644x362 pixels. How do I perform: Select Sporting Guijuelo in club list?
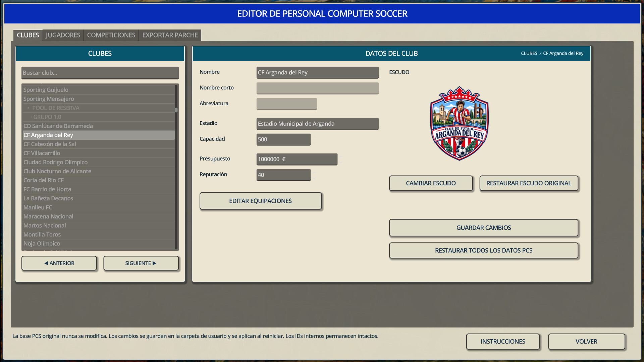pos(99,90)
